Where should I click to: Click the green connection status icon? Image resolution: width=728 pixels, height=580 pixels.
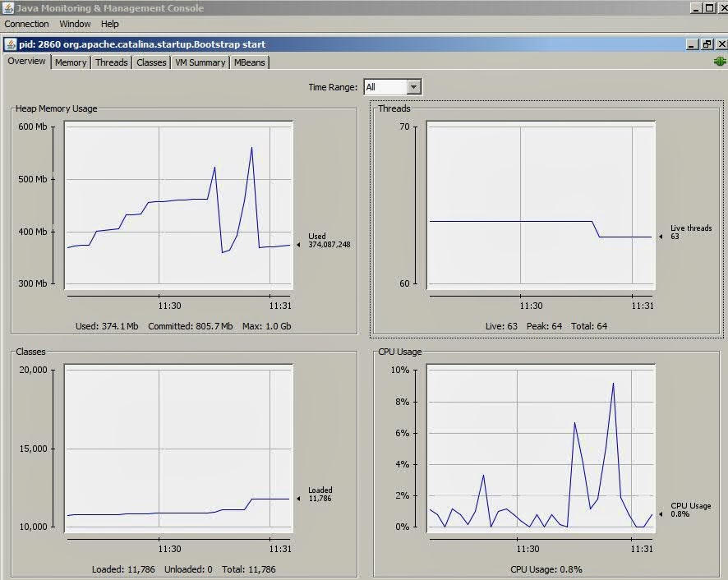[720, 62]
